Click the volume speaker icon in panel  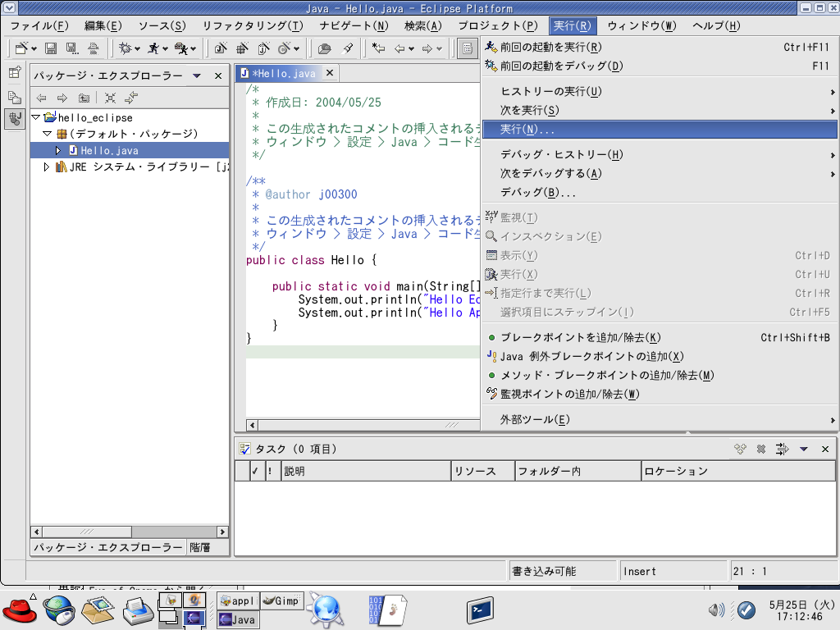(x=716, y=609)
